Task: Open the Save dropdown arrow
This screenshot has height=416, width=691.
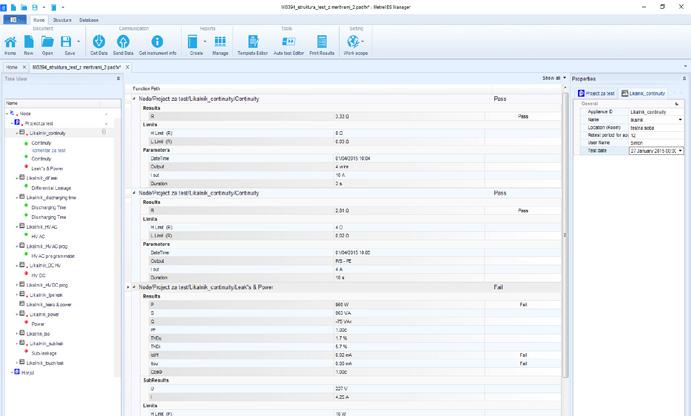Action: click(78, 42)
